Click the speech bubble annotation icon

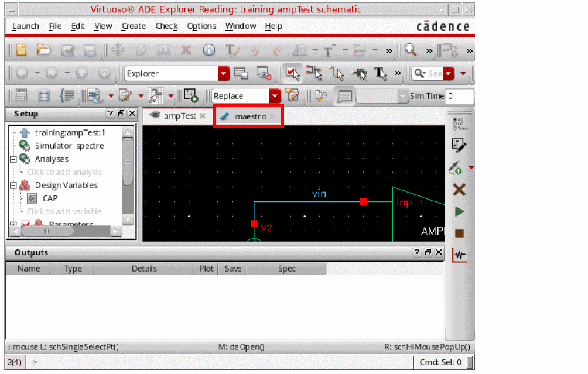pyautogui.click(x=344, y=96)
